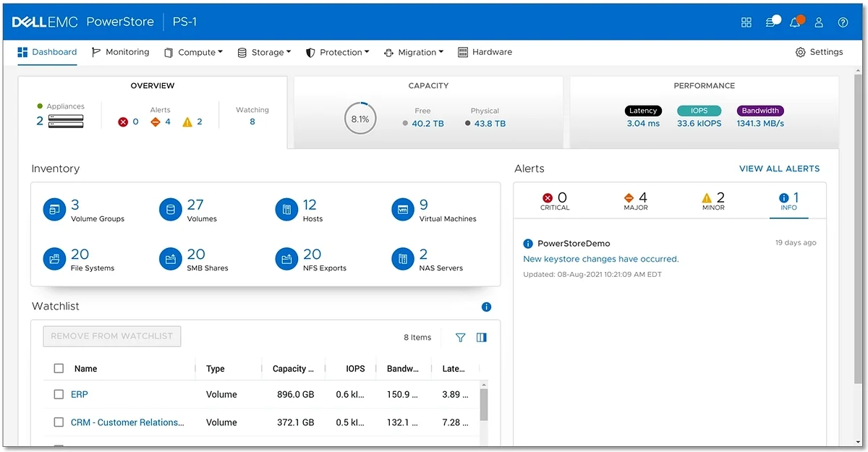Click the 33.6 kIOPS value
This screenshot has width=868, height=452.
[699, 124]
